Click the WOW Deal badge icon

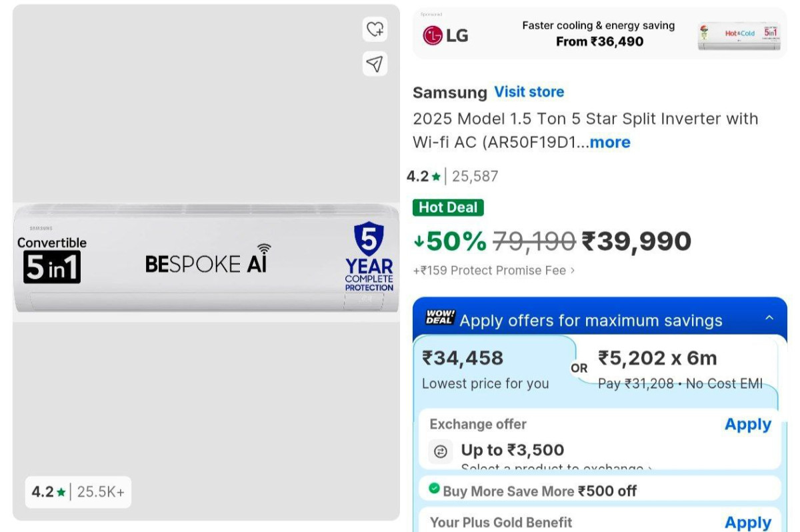click(440, 317)
